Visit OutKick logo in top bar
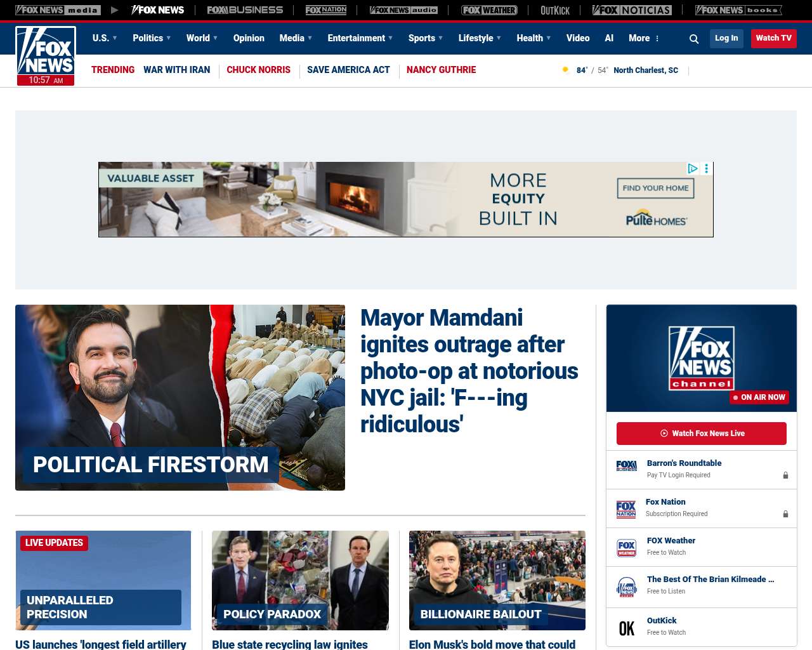The image size is (812, 650). click(555, 10)
